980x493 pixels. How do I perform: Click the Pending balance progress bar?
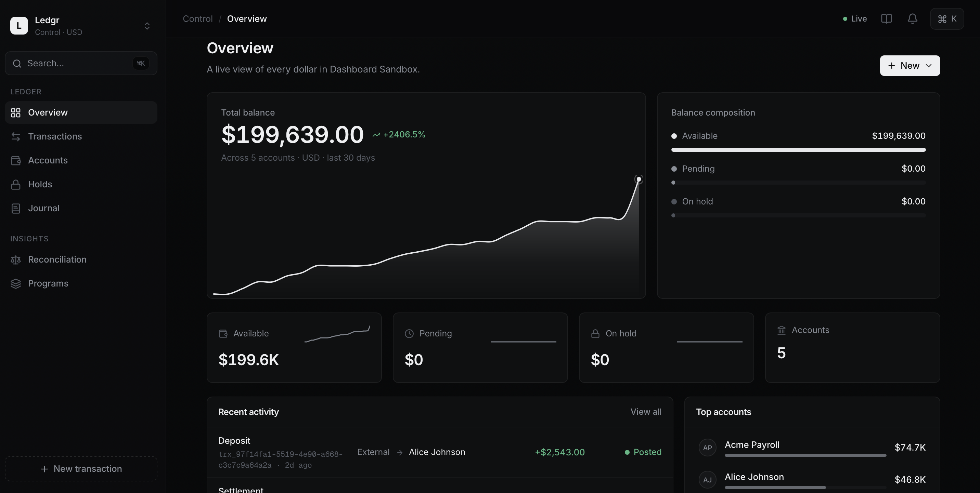798,183
